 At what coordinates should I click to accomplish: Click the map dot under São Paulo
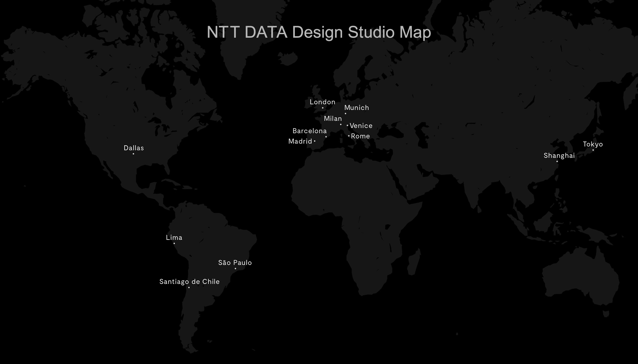coord(235,269)
